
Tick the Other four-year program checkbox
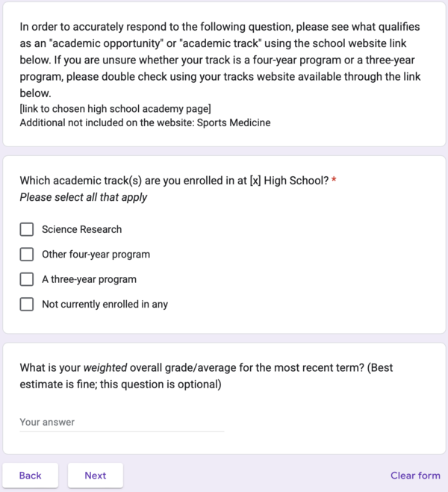click(x=27, y=255)
